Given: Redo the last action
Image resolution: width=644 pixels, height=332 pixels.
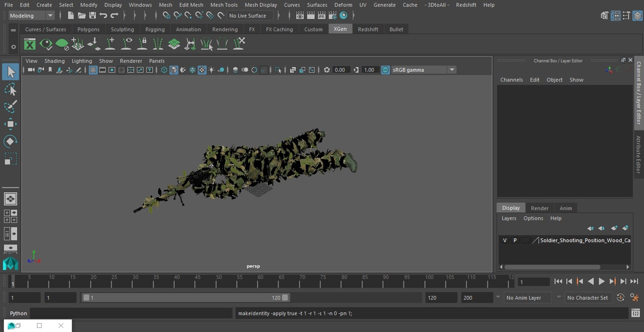Looking at the screenshot, I should coord(114,15).
